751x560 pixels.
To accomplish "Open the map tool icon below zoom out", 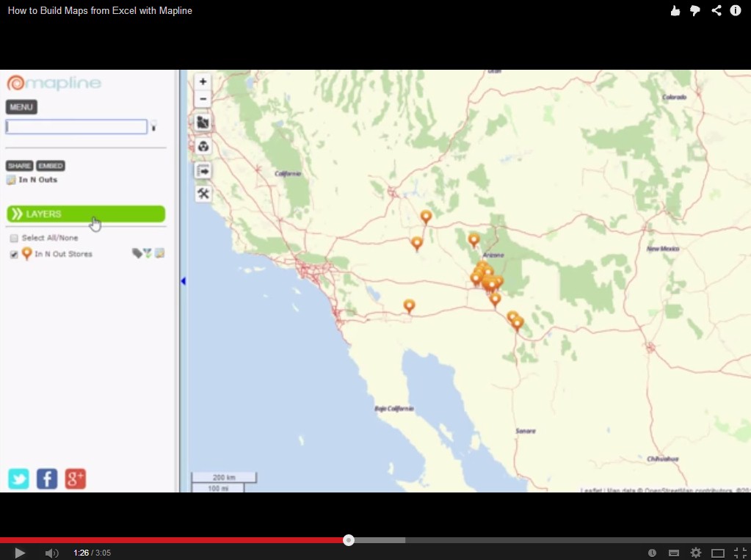I will [x=203, y=123].
